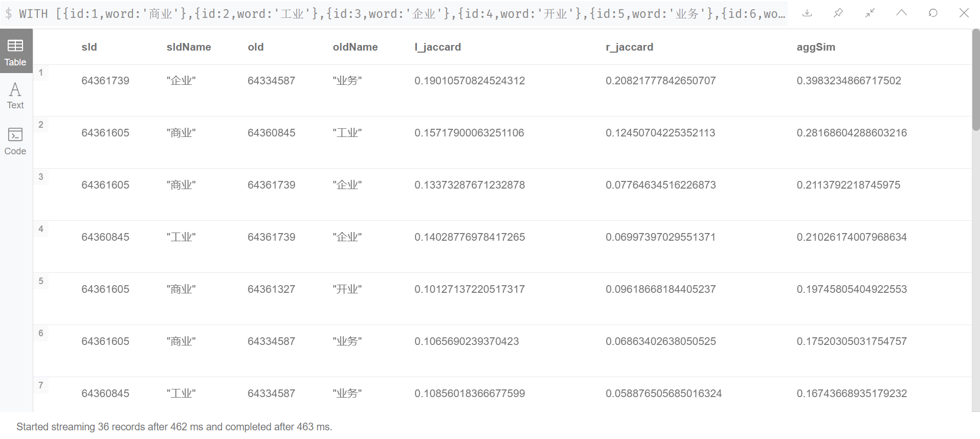This screenshot has height=439, width=980.
Task: Toggle fullscreen view of the frame
Action: 870,13
